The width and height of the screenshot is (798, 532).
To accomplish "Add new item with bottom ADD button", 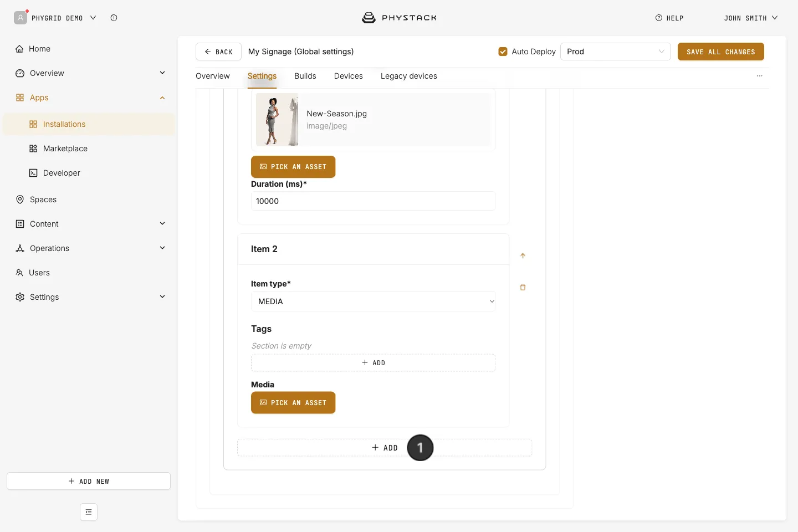I will [385, 448].
